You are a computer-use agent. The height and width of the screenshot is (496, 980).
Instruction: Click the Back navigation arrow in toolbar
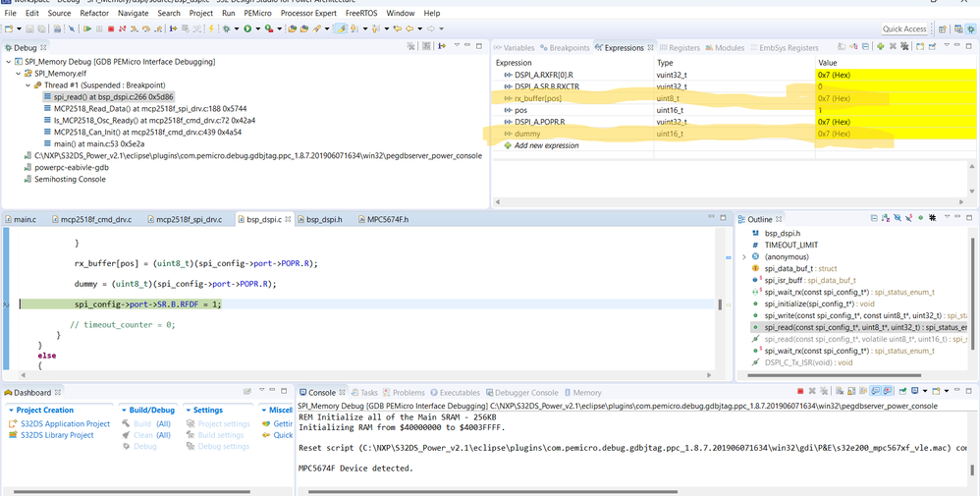click(x=409, y=28)
